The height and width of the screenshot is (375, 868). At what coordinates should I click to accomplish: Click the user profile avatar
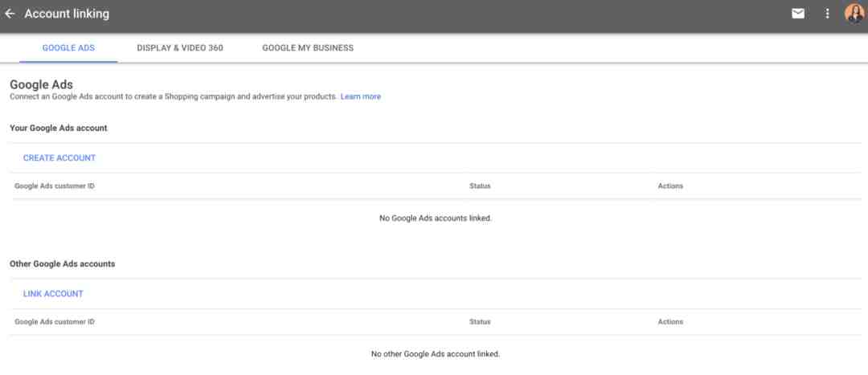(854, 14)
